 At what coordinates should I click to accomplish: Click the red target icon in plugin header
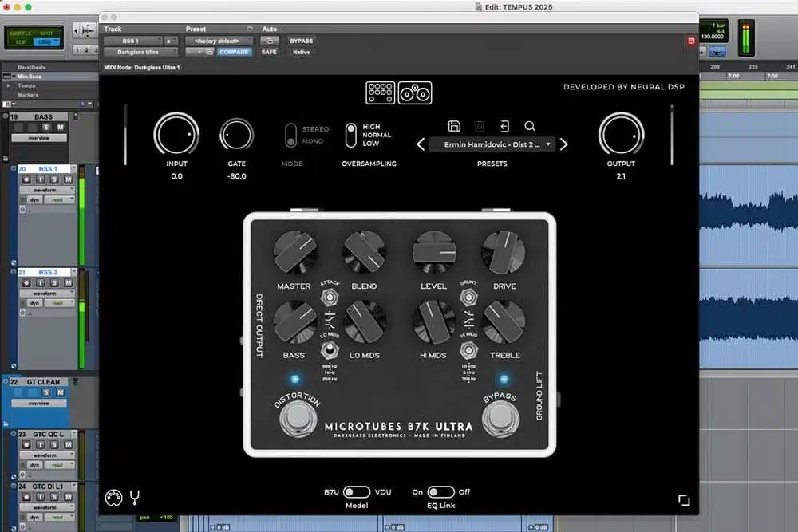pos(691,41)
